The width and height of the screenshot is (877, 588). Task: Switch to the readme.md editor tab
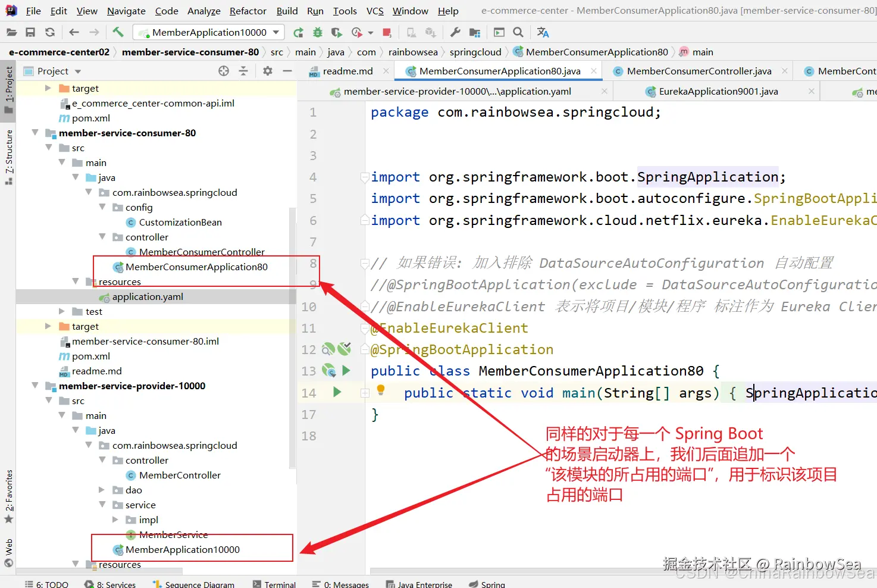pos(347,71)
